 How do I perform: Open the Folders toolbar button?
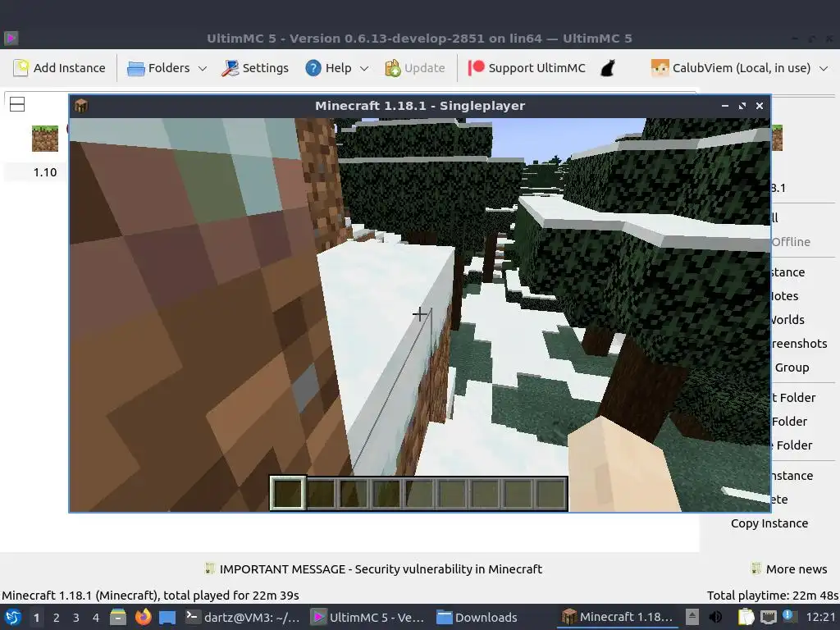[x=158, y=68]
